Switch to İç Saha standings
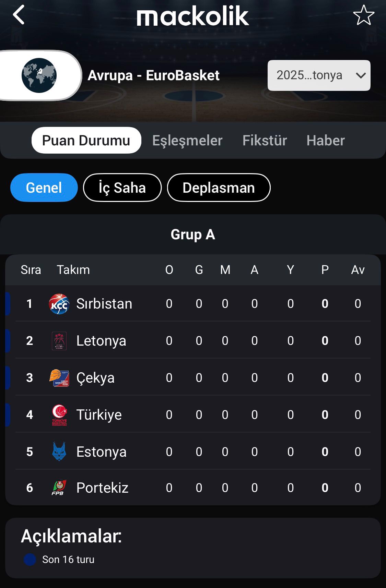Screen dimensions: 386x588 click(x=122, y=188)
